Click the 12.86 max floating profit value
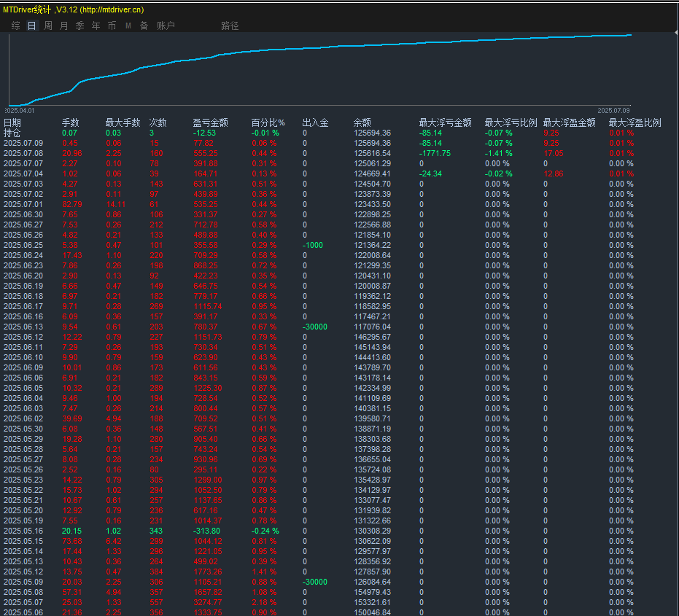This screenshot has width=679, height=616. 554,174
